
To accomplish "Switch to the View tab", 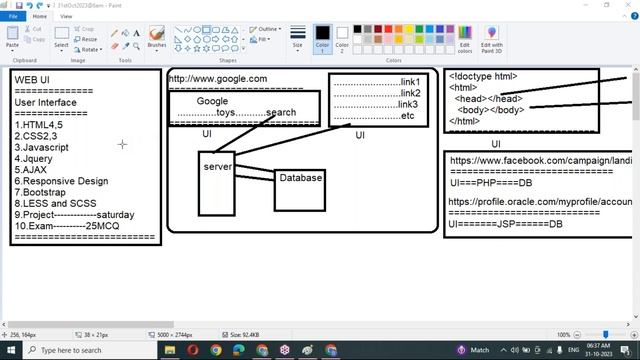I will [x=66, y=16].
